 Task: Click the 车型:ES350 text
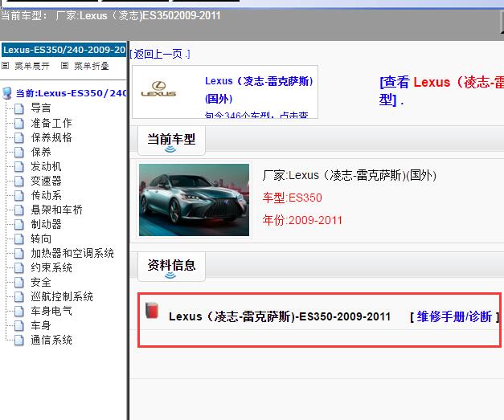coord(292,198)
